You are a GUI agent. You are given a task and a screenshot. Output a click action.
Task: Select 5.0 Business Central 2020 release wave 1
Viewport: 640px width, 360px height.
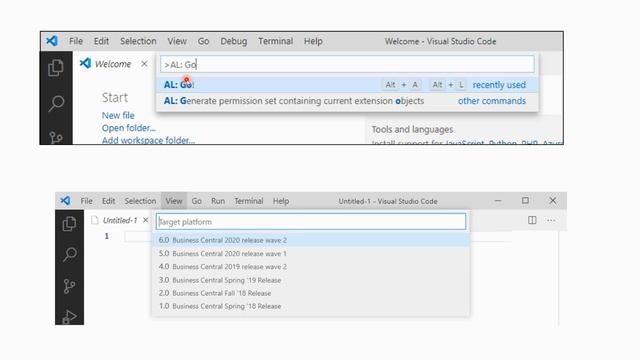coord(311,253)
